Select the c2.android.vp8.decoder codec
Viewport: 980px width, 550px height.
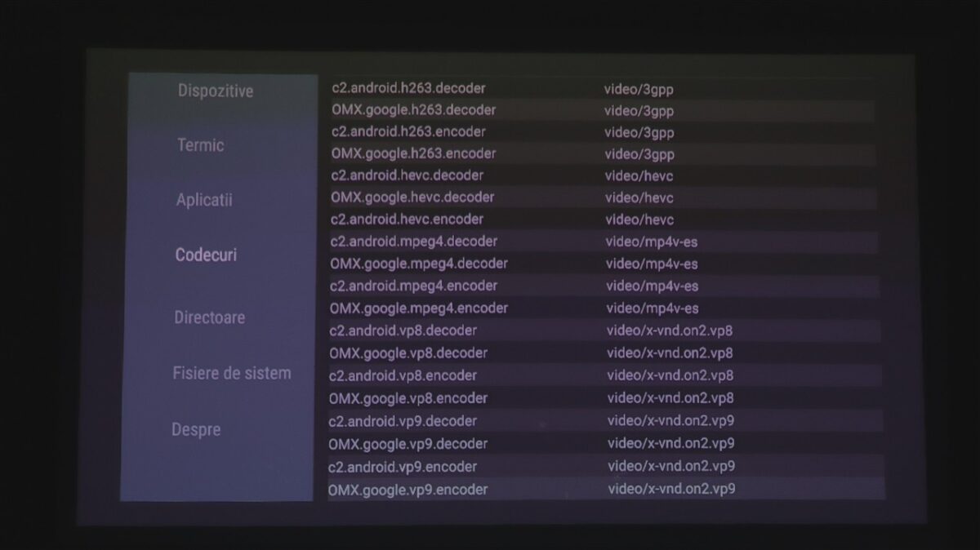pyautogui.click(x=403, y=330)
